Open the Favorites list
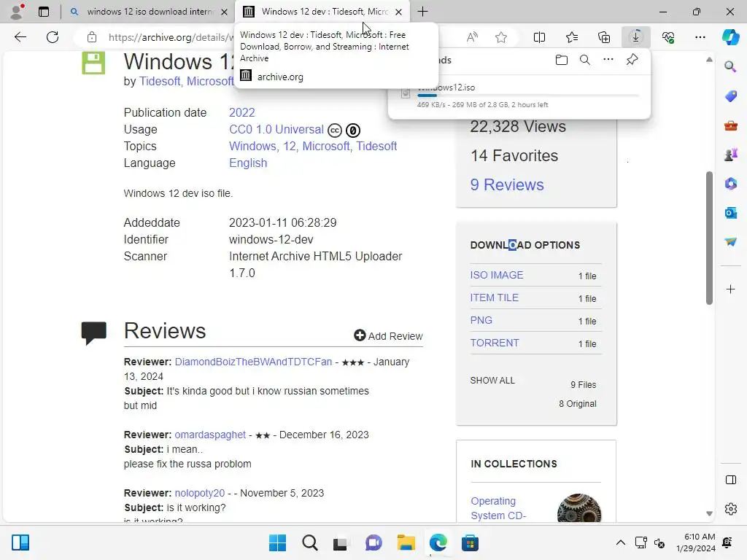The width and height of the screenshot is (747, 560). coord(572,37)
